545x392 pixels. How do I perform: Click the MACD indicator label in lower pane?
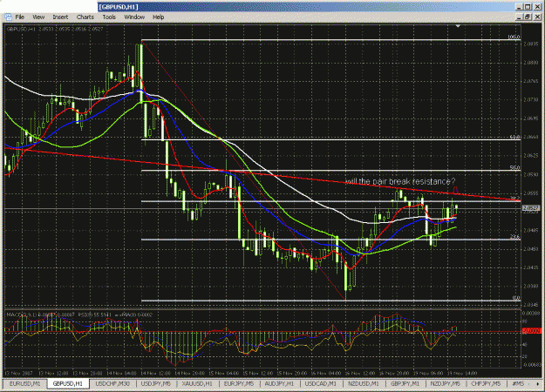(x=40, y=314)
